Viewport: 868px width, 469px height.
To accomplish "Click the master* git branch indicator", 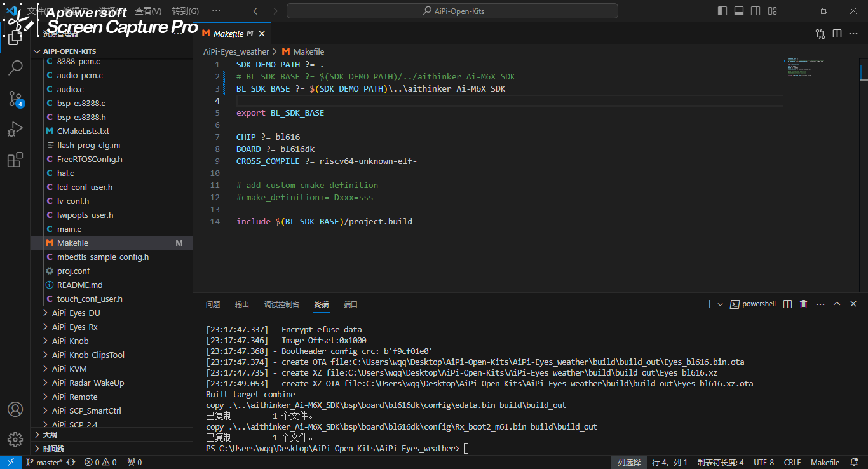I will coord(44,463).
